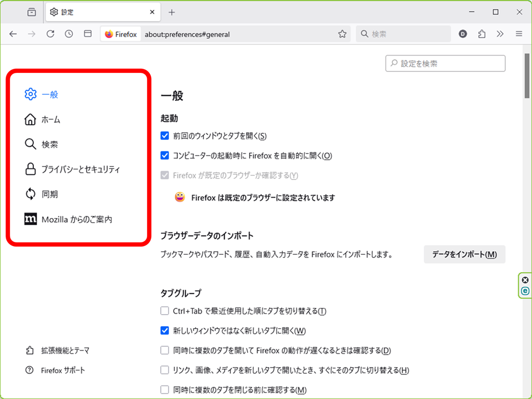Close the 設定 tab

152,12
